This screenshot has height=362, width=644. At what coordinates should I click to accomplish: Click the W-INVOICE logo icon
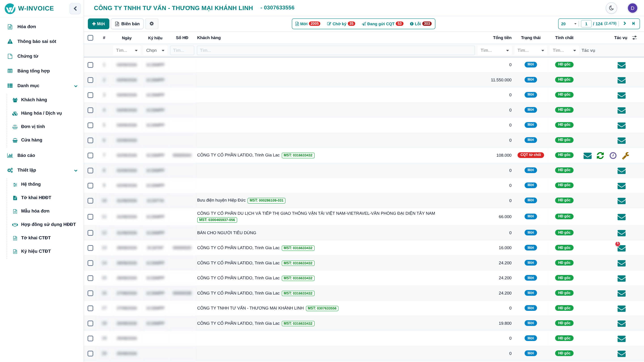click(10, 8)
